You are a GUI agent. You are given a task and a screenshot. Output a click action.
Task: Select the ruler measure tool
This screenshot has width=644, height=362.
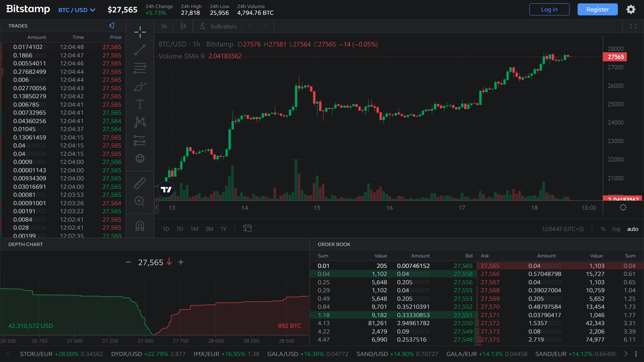coord(140,183)
